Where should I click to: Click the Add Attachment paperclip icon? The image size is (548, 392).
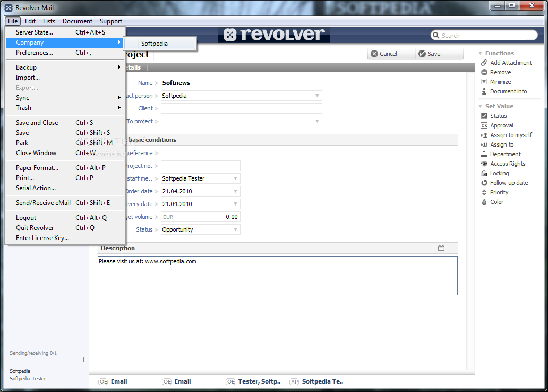(x=484, y=63)
